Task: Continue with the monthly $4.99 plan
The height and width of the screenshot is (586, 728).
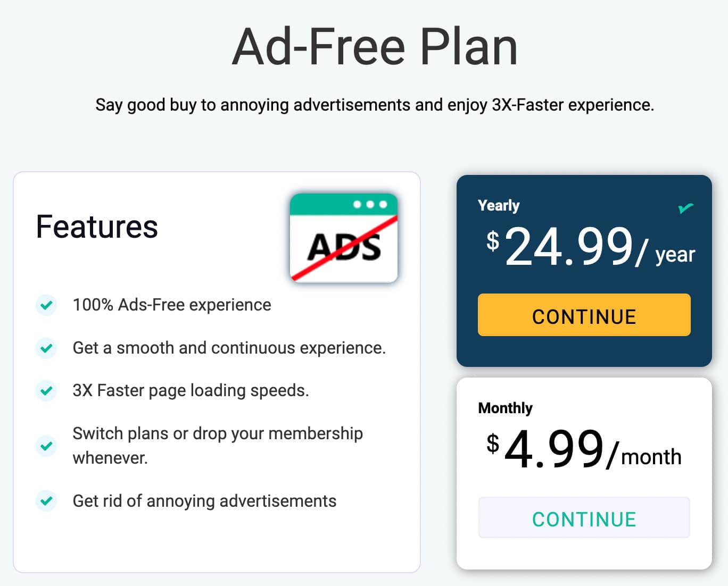Action: [584, 518]
